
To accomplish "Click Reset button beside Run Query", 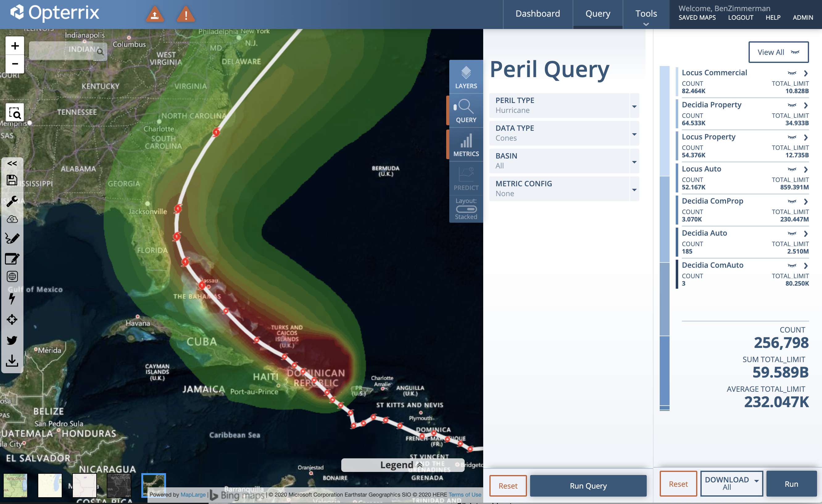I will click(x=508, y=486).
